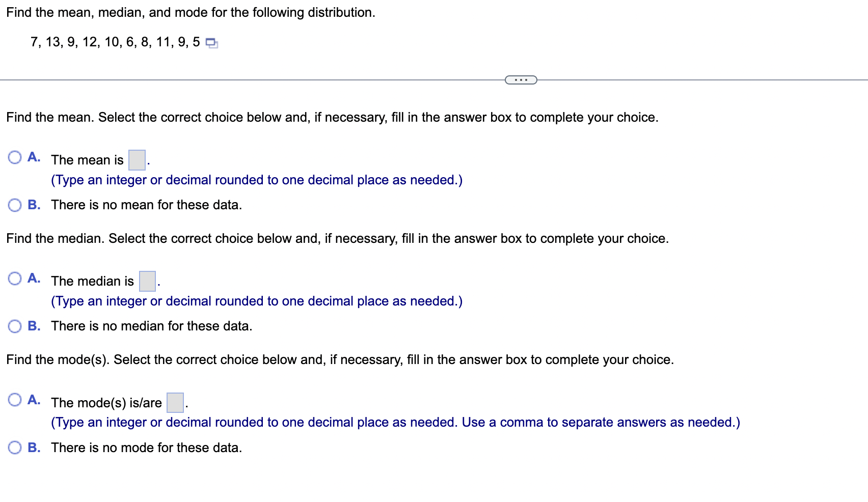Click the 'Find the mean' instruction line
This screenshot has width=868, height=502.
click(x=331, y=117)
